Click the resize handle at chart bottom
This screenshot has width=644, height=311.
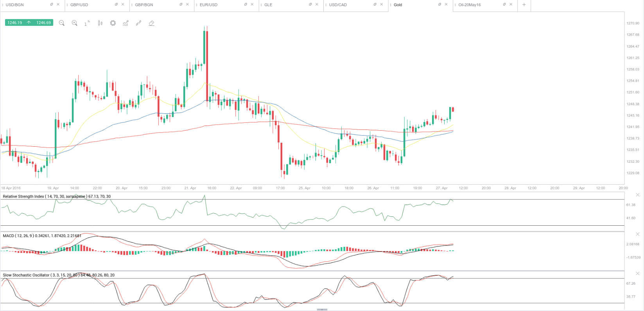point(322,309)
